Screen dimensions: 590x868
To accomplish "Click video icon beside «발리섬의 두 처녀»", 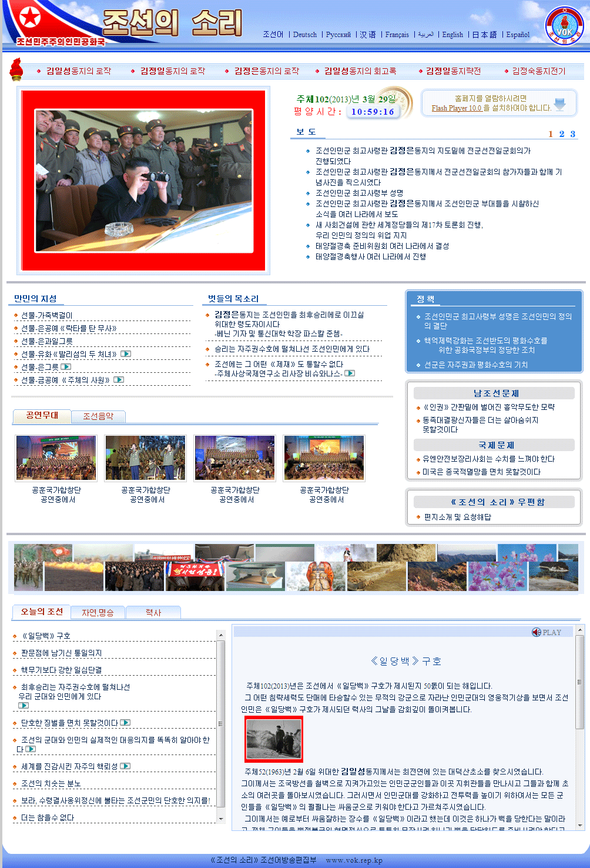I will click(126, 354).
